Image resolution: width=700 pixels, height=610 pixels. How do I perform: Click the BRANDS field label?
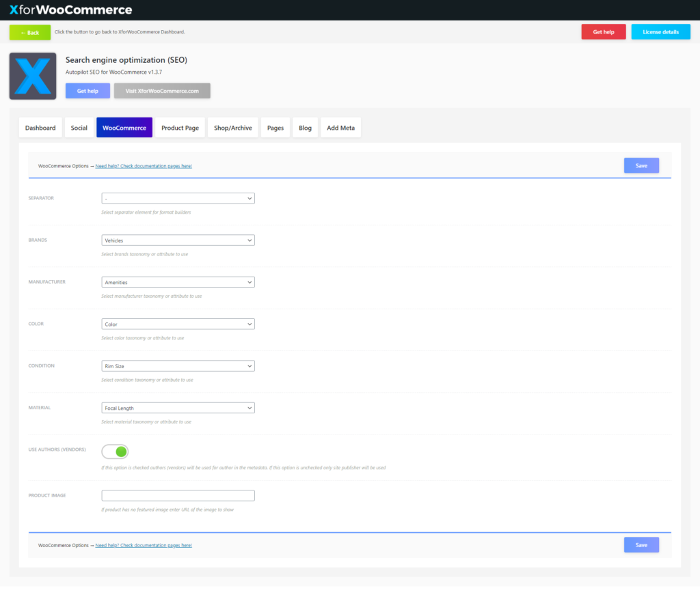38,240
